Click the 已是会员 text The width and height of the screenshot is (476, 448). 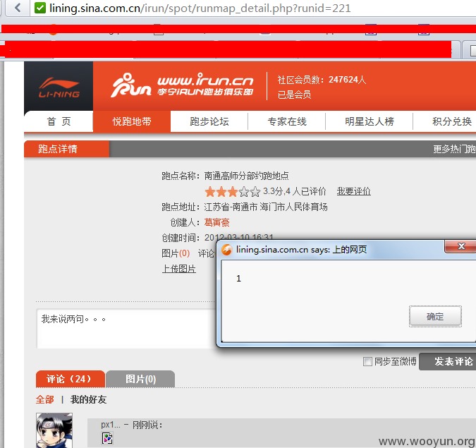pos(294,95)
